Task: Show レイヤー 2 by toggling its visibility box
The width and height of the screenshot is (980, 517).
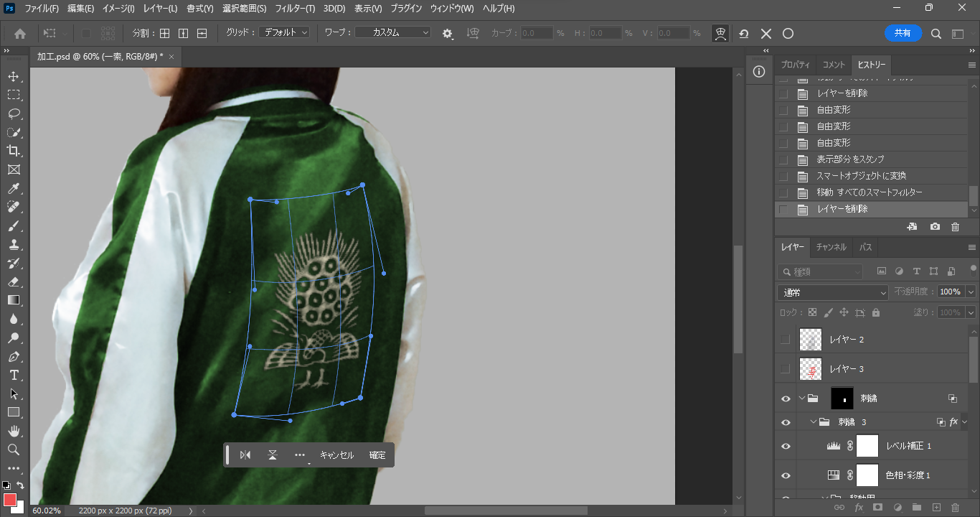Action: [x=786, y=340]
